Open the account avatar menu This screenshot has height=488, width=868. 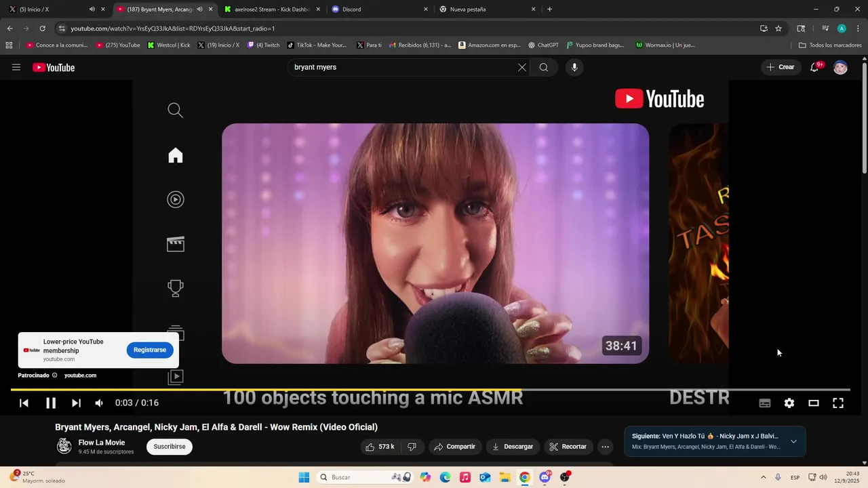(840, 67)
